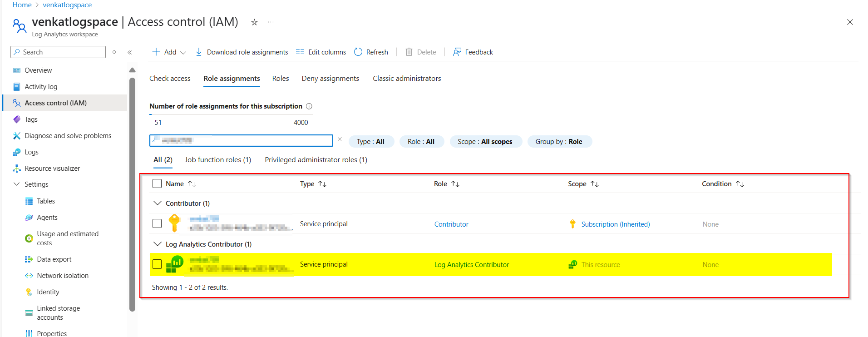Open the ellipsis more options menu
This screenshot has height=337, width=868.
[x=271, y=22]
